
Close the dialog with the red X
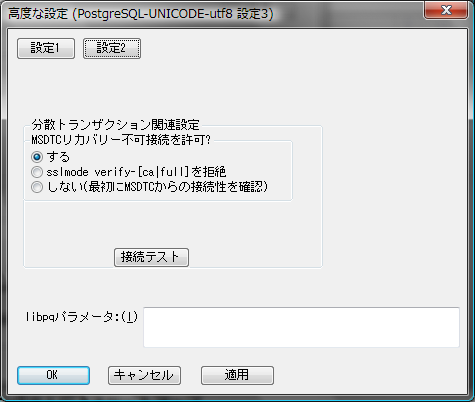[x=446, y=10]
